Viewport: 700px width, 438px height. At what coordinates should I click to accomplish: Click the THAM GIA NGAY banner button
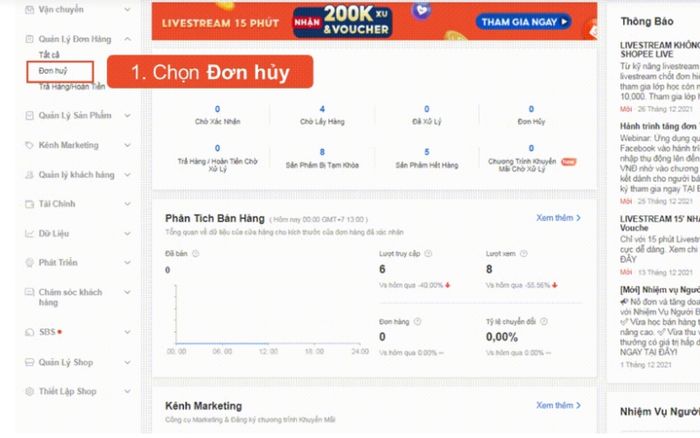pos(524,22)
